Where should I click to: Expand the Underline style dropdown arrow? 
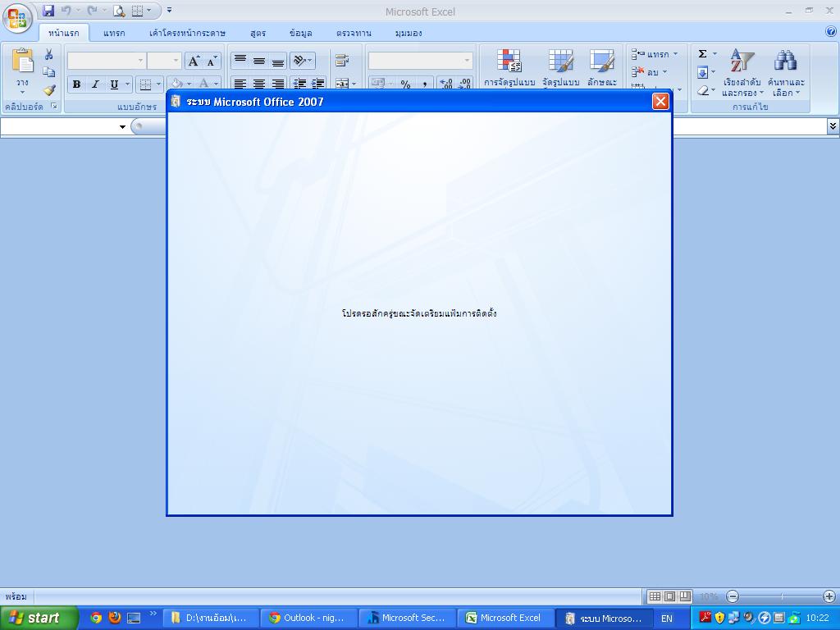click(x=127, y=84)
